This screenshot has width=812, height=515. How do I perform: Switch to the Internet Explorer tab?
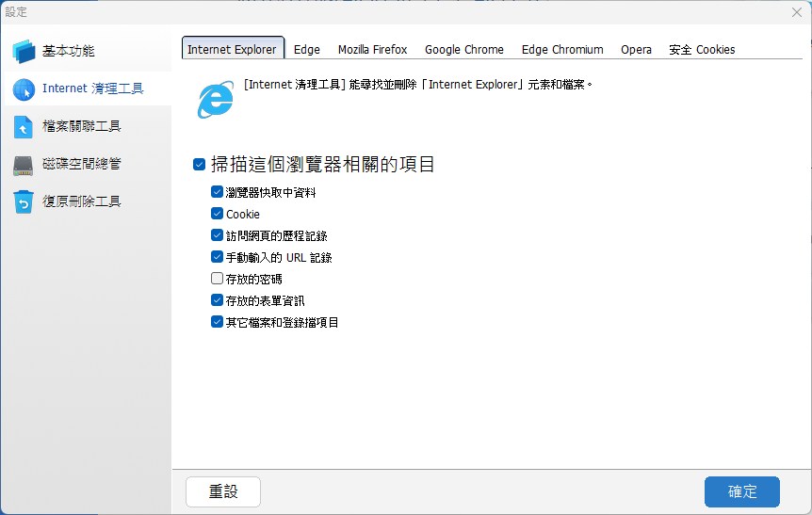(233, 49)
